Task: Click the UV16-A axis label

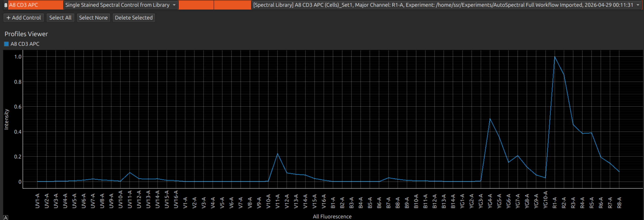Action: pos(176,199)
